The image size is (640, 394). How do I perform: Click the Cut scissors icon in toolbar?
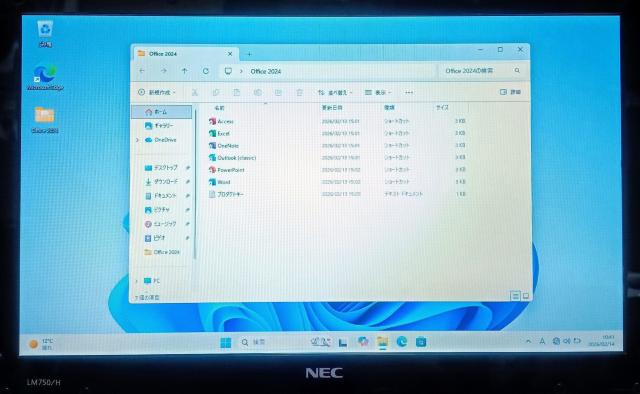[x=195, y=93]
